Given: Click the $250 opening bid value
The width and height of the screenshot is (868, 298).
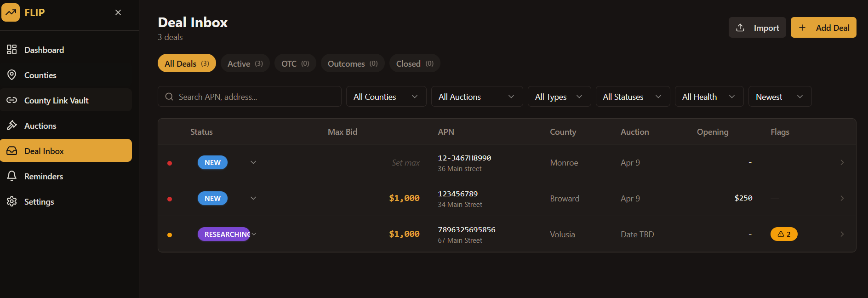Looking at the screenshot, I should point(743,198).
